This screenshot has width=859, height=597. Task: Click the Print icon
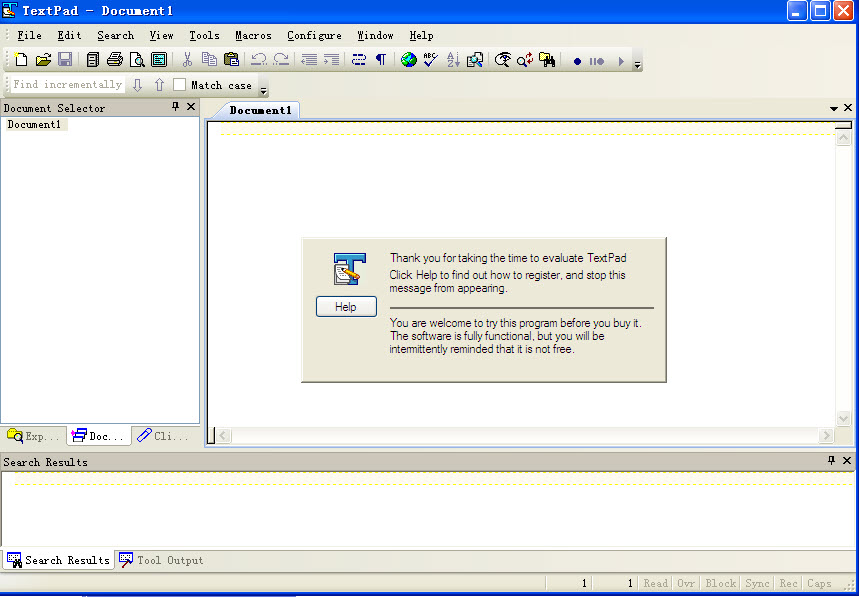[x=114, y=59]
